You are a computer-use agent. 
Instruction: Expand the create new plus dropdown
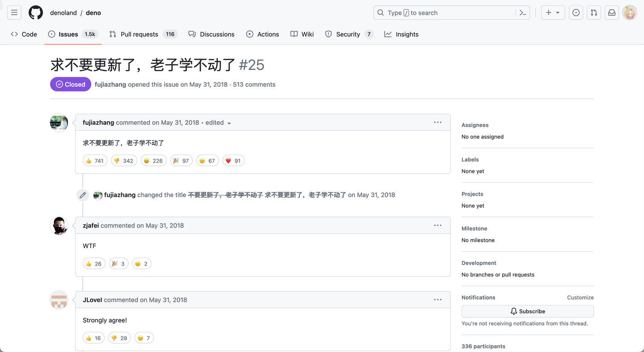coord(553,13)
